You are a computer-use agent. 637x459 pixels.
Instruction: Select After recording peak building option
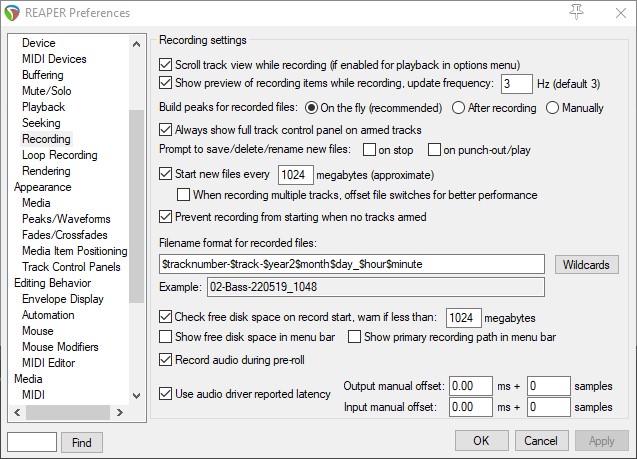[458, 108]
